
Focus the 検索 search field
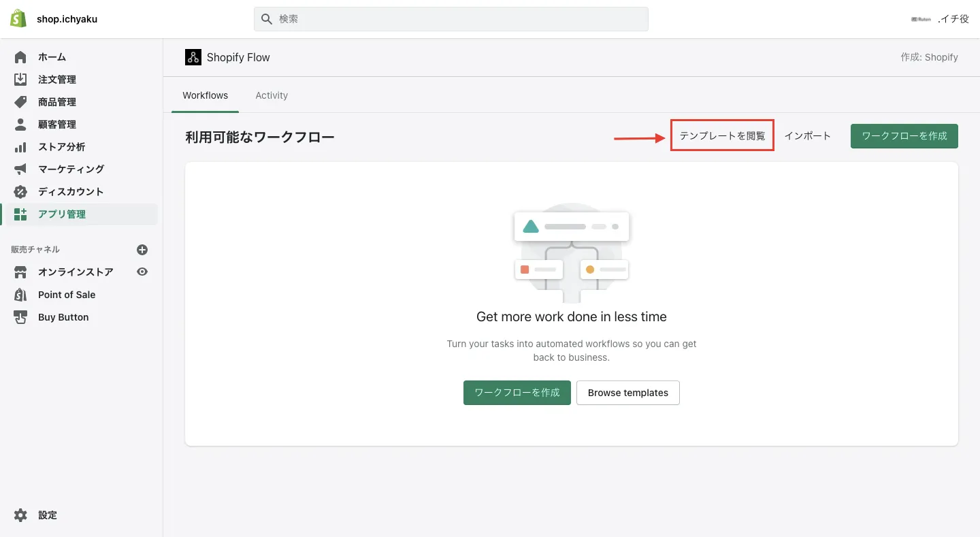[451, 19]
